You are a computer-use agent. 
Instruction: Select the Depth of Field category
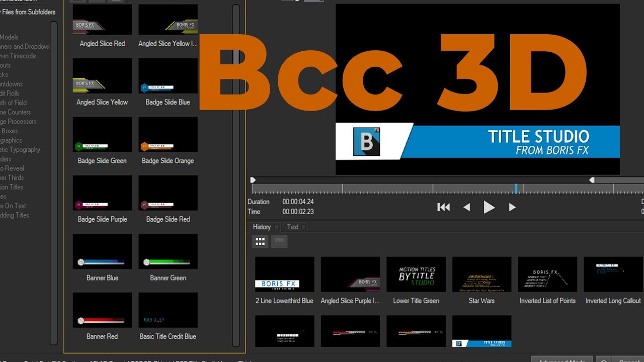(x=13, y=103)
